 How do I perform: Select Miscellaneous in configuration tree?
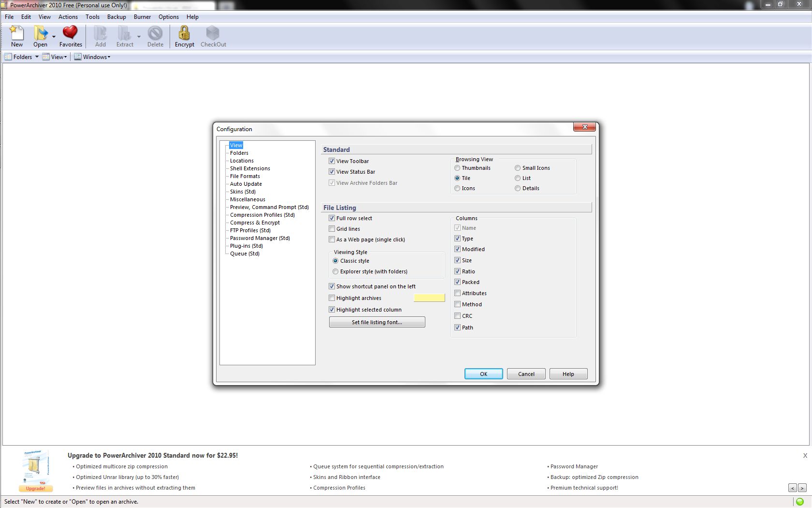[x=247, y=199]
